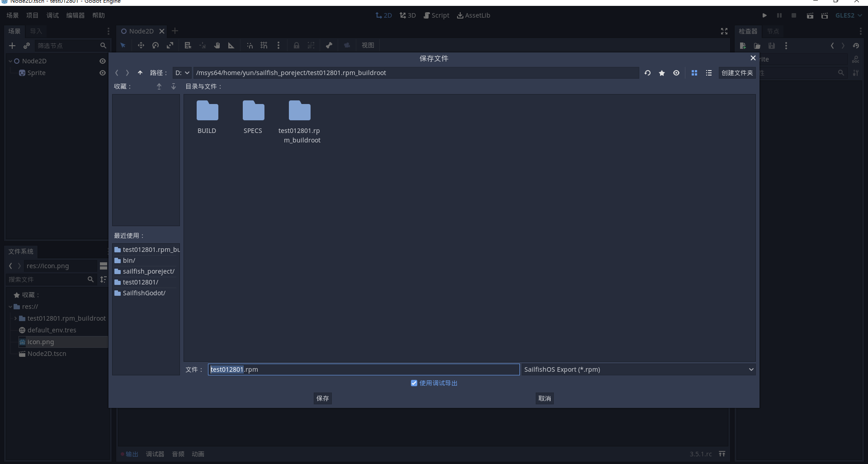Viewport: 868px width, 464px height.
Task: Toggle visibility of the Sprite node
Action: pos(102,73)
